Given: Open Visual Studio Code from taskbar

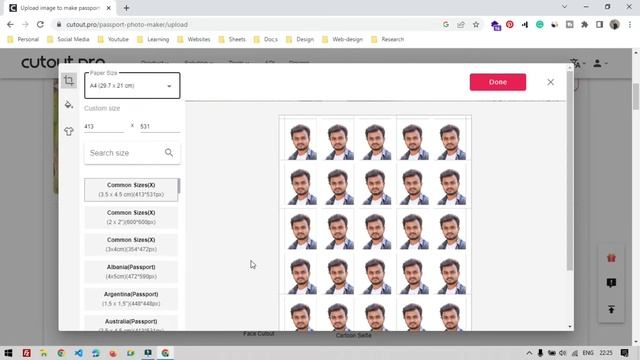Looking at the screenshot, I should click(78, 353).
